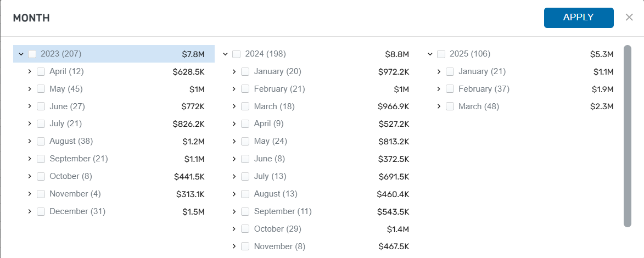Tick the January (20) checkbox
The image size is (644, 258).
[x=245, y=71]
